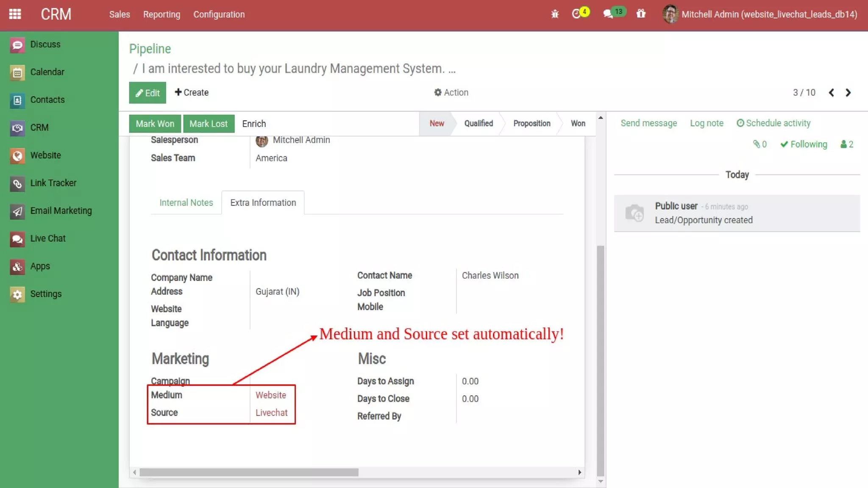Screen dimensions: 868x488
Task: Set the stage to Qualified
Action: 478,124
